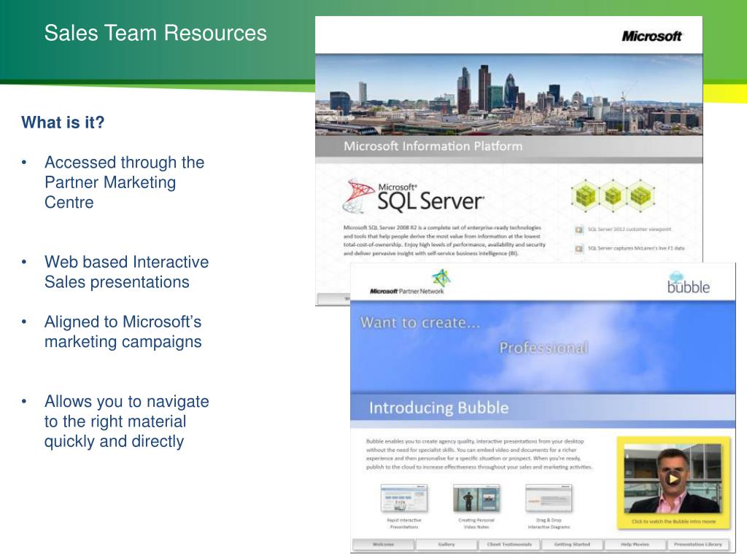The image size is (747, 560).
Task: Click the first green cube icon
Action: tap(585, 195)
